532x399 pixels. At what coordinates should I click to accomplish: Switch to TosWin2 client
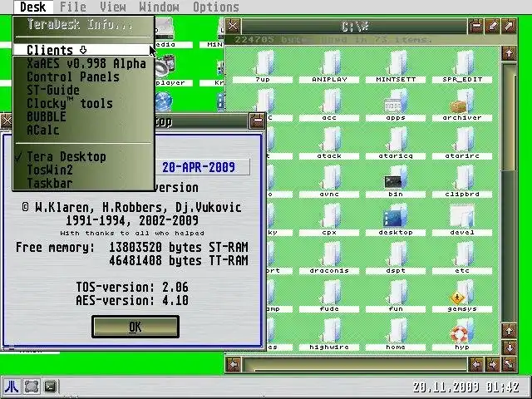pos(83,170)
